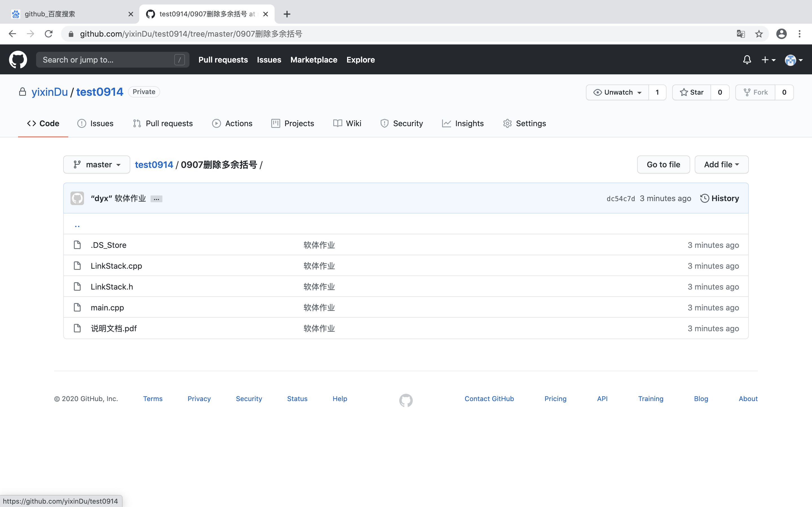Open the LinkStack.h file
The image size is (812, 507).
click(x=112, y=286)
